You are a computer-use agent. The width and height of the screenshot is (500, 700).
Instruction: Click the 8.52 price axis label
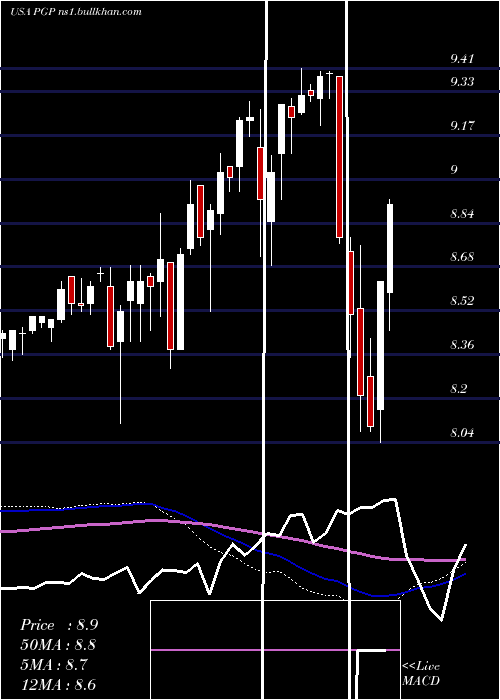click(x=462, y=300)
